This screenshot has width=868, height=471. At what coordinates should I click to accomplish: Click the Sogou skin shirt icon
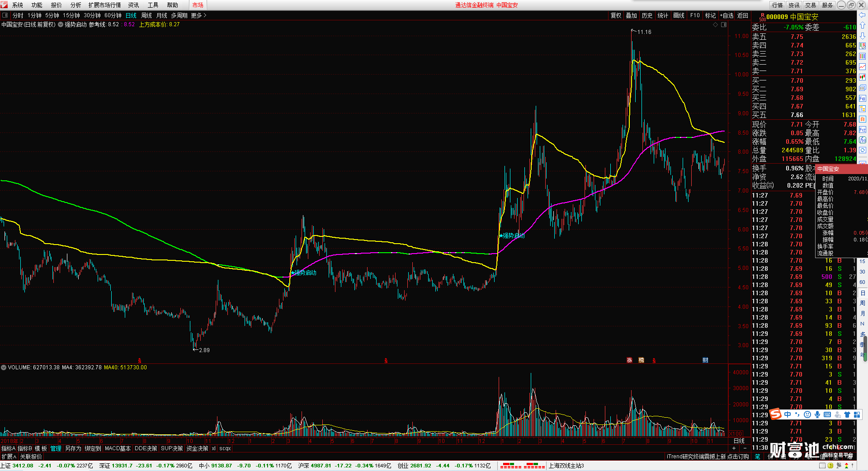pos(847,414)
